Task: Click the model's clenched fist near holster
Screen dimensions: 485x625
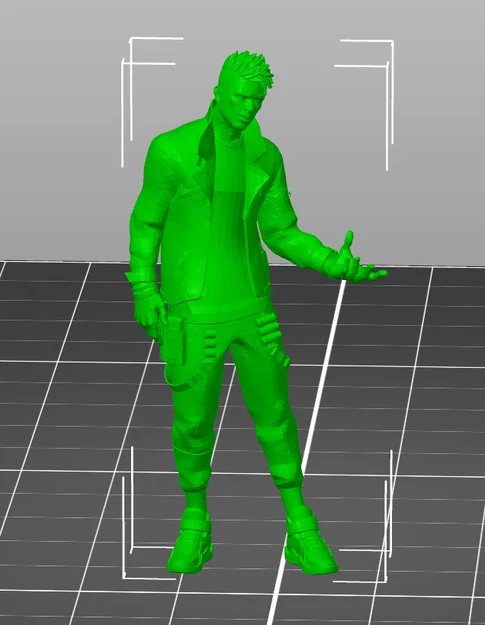Action: tap(149, 317)
